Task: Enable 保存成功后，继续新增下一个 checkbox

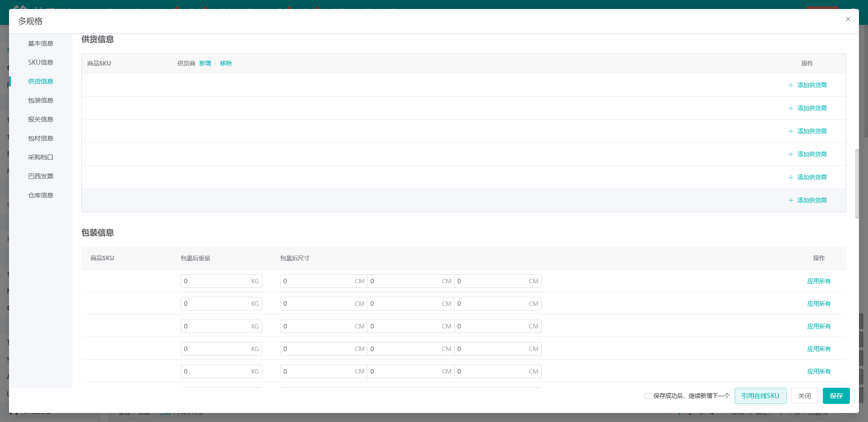Action: coord(647,396)
